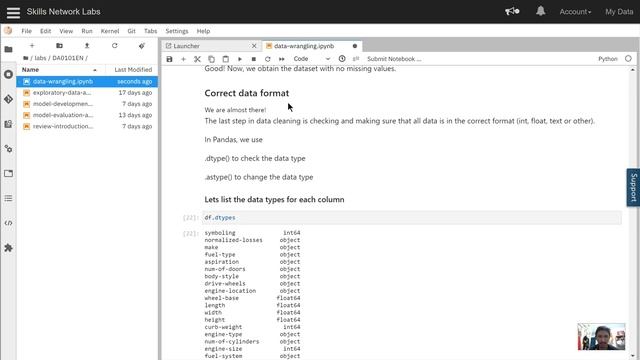Open the Settings menu
The height and width of the screenshot is (360, 640).
[177, 31]
